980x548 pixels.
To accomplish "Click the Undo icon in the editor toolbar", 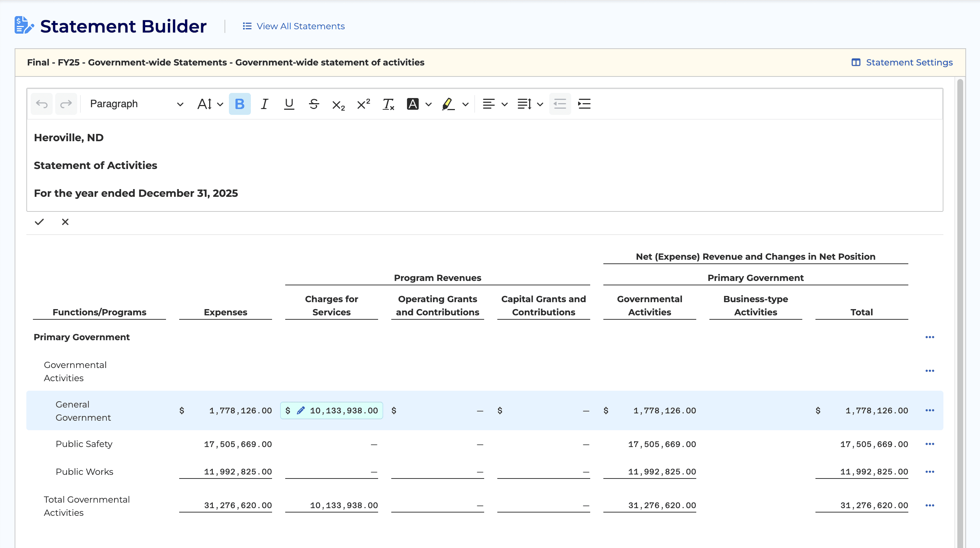I will (x=41, y=104).
